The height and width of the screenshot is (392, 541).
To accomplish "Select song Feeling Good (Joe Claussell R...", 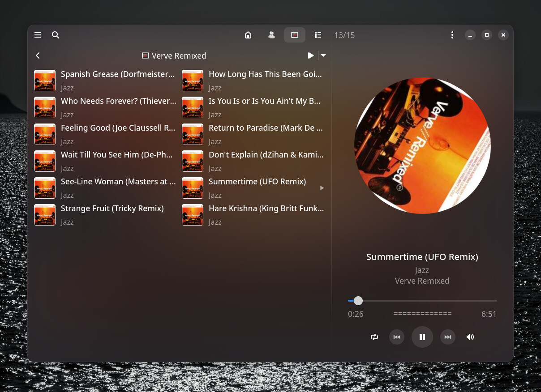I will coord(105,134).
